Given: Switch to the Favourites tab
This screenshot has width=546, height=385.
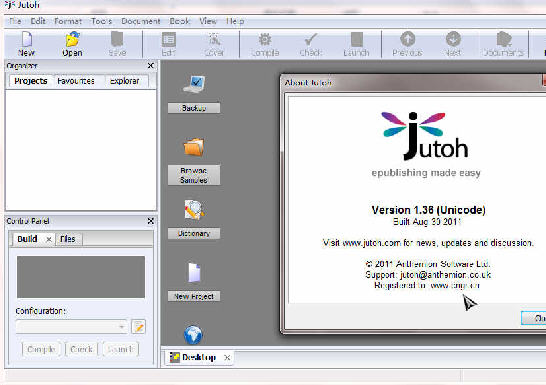Looking at the screenshot, I should tap(76, 81).
